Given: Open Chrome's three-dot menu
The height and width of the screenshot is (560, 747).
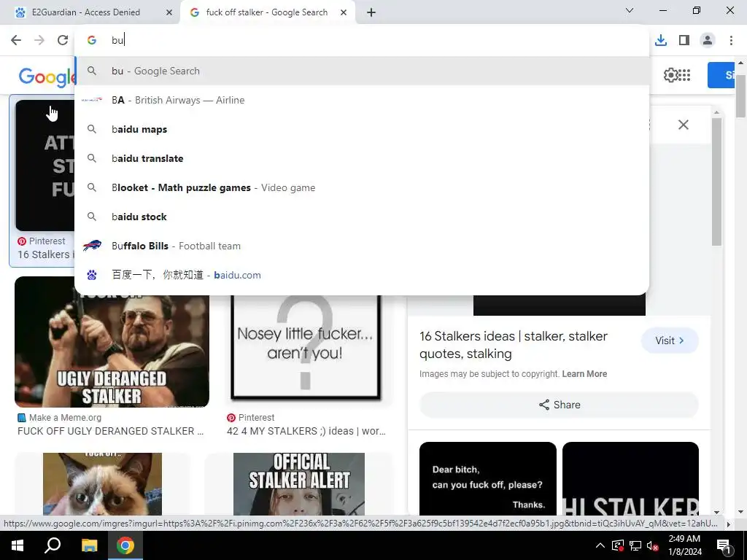Looking at the screenshot, I should tap(731, 40).
